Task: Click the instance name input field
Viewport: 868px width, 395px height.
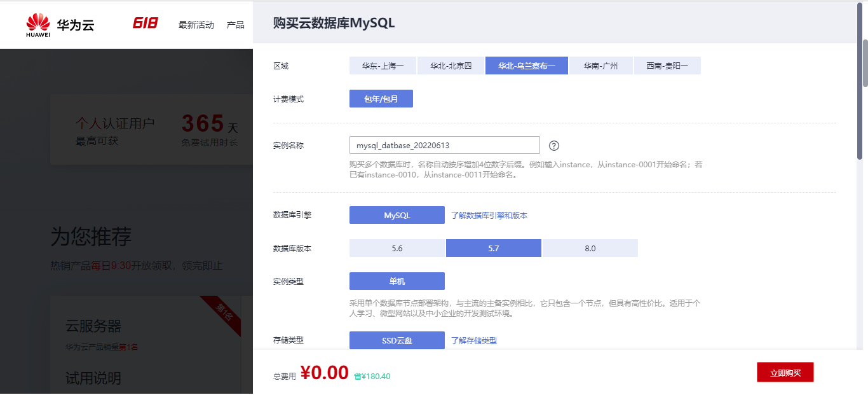Action: [x=445, y=145]
